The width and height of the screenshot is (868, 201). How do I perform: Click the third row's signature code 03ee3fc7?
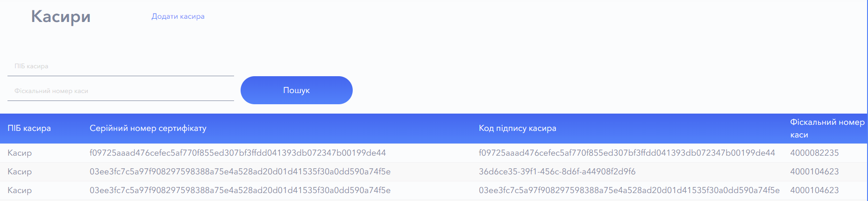tap(629, 190)
